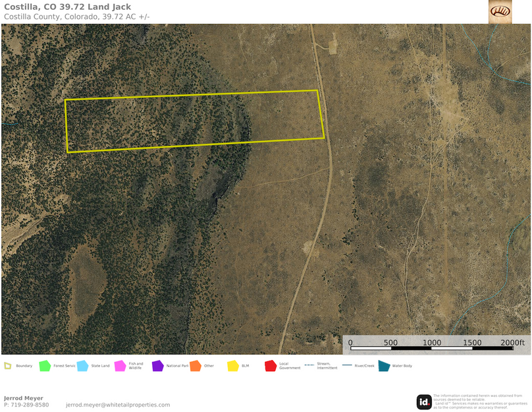Screen dimensions: 532x412
Task: Select the yellow BLM legend swatch
Action: [233, 364]
